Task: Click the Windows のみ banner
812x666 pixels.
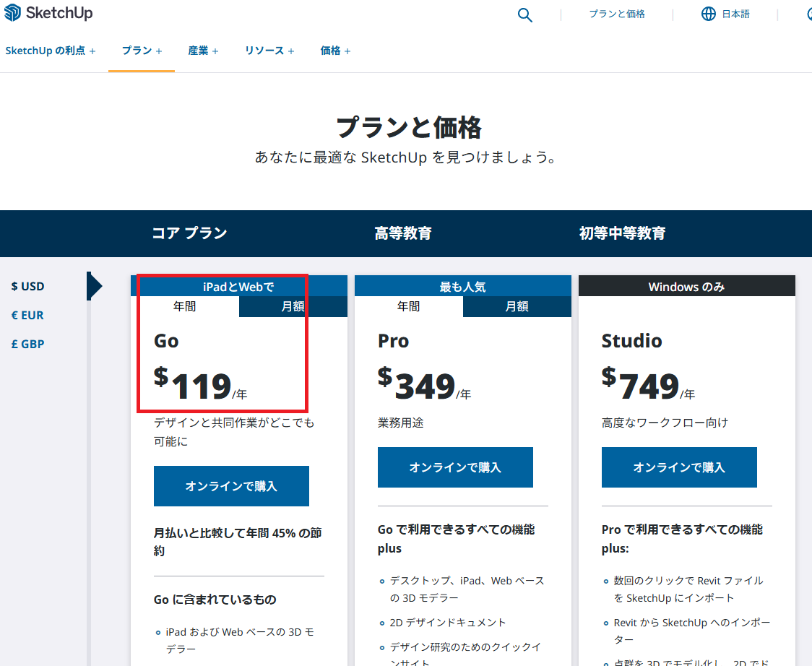Action: 687,286
